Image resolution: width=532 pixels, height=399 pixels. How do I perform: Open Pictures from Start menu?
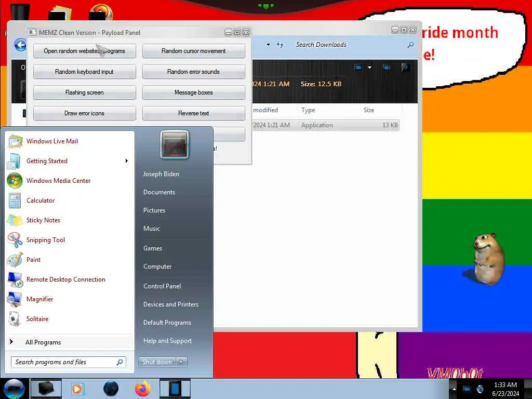coord(154,210)
